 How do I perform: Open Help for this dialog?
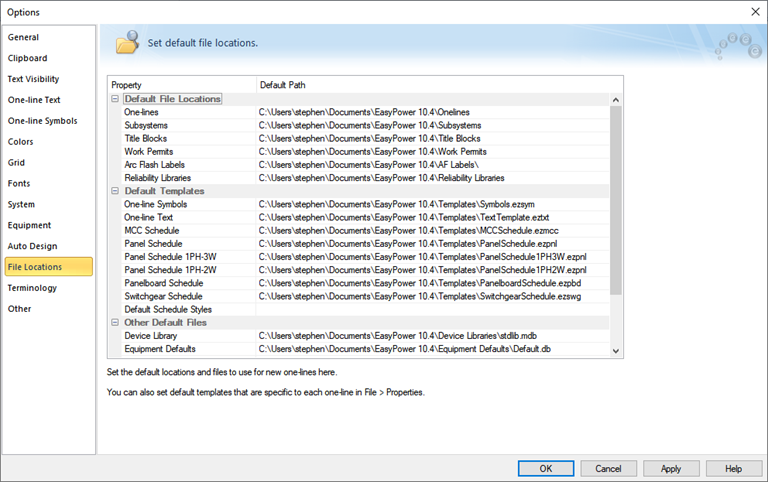733,468
